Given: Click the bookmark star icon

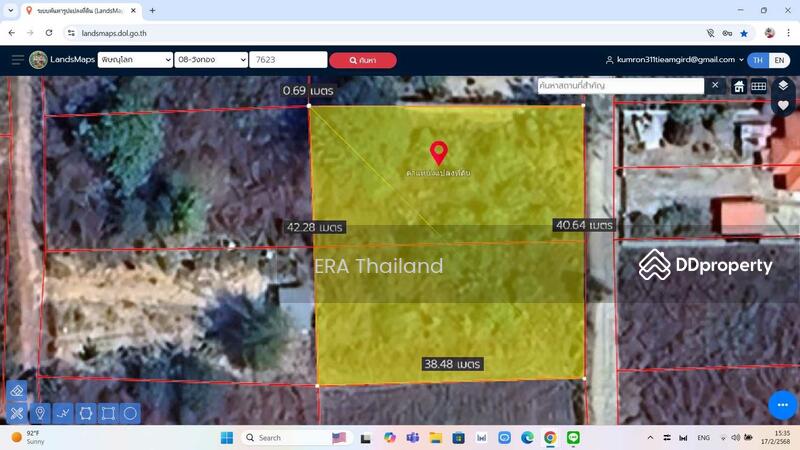Looking at the screenshot, I should [x=744, y=33].
